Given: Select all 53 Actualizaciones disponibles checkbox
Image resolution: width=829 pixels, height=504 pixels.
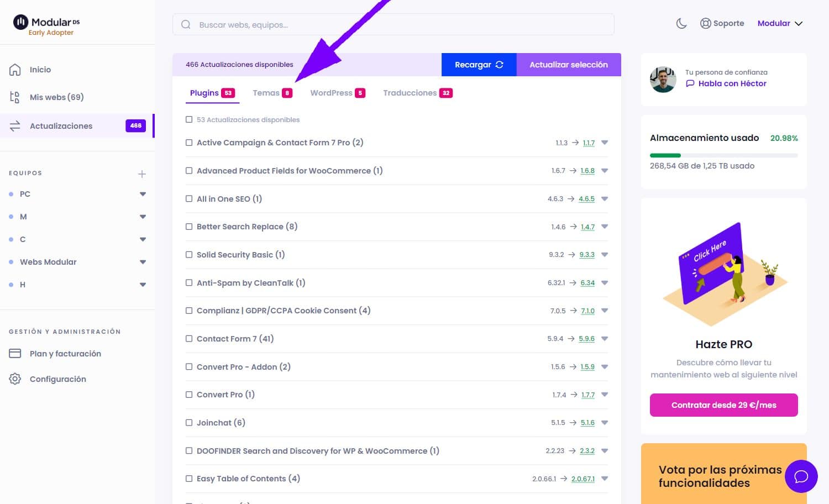Looking at the screenshot, I should (189, 119).
